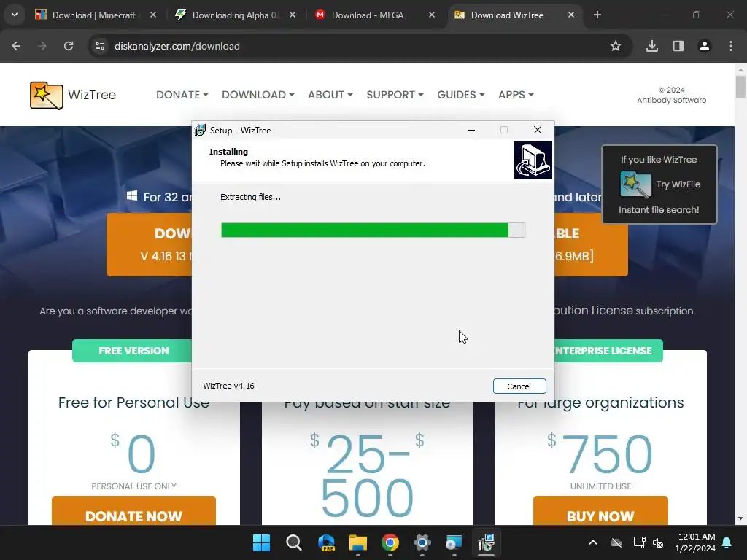
Task: Open the Chrome downloads icon
Action: coord(652,46)
